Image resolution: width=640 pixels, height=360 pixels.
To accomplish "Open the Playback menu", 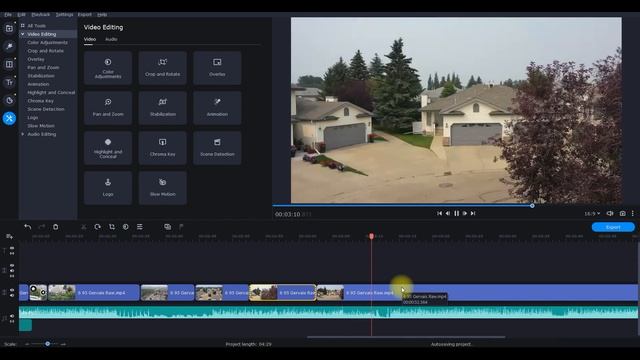I will [41, 15].
